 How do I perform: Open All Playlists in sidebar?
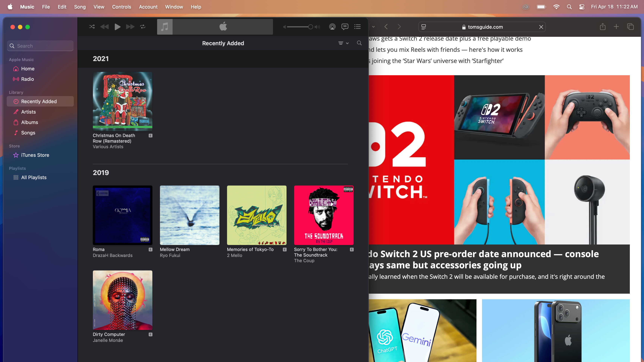coord(34,177)
